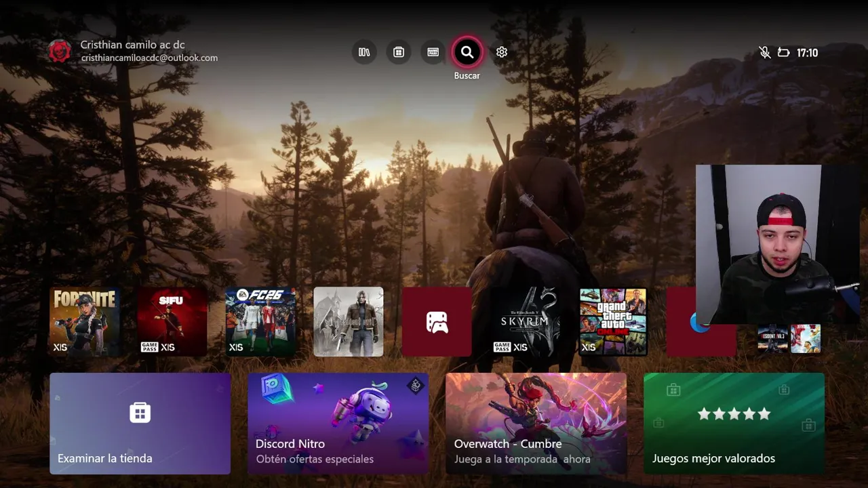Viewport: 868px width, 488px height.
Task: Open the Game Pass icon in top bar
Action: [433, 52]
